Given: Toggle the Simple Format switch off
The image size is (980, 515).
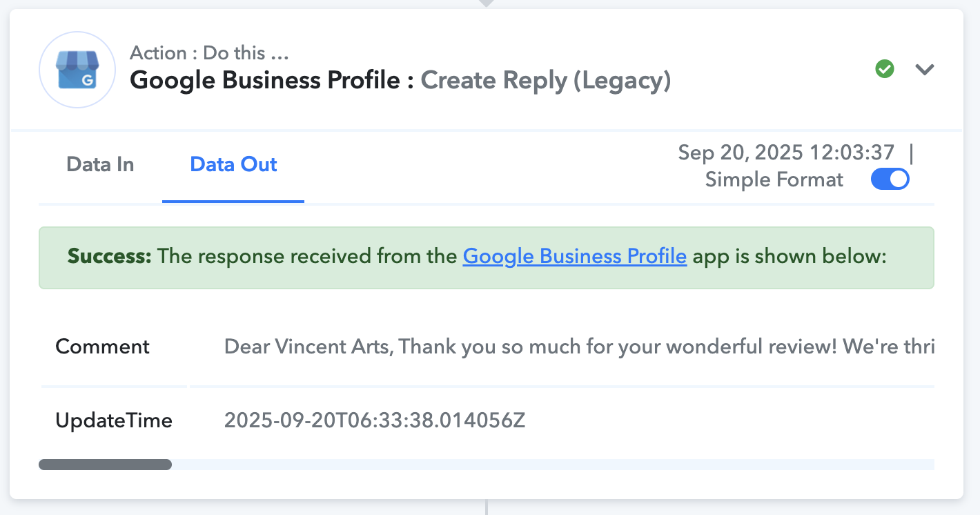Looking at the screenshot, I should click(x=890, y=179).
